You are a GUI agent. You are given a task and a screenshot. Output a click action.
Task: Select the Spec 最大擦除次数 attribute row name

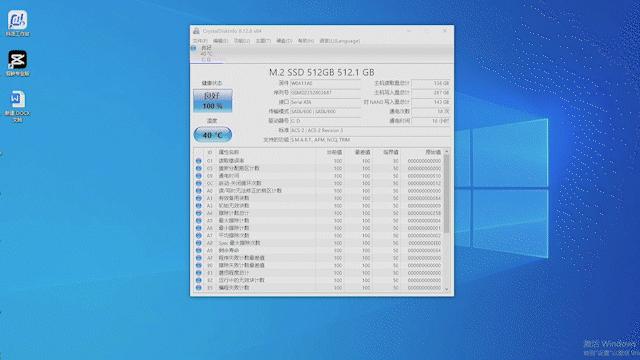tap(239, 243)
